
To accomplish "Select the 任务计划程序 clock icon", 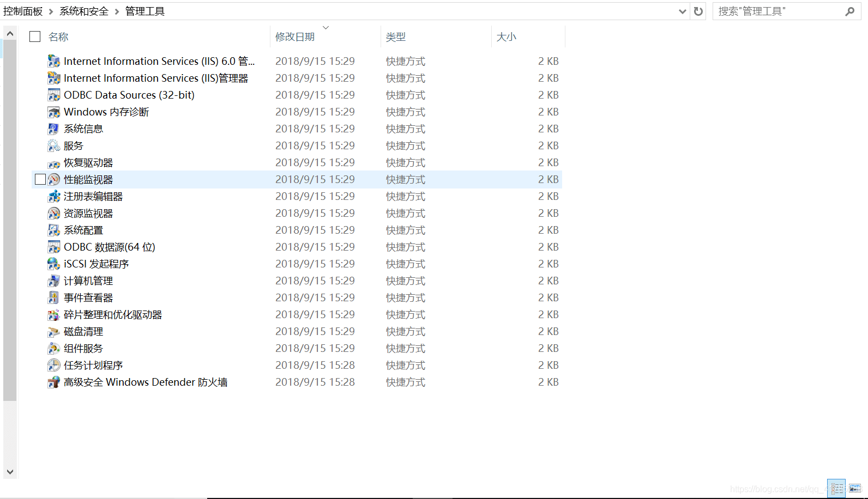I will (53, 365).
